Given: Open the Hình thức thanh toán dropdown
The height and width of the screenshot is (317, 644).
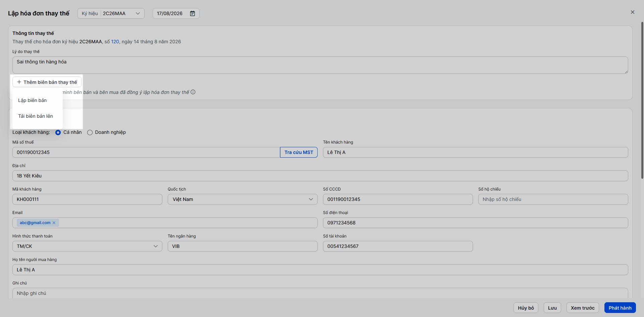Looking at the screenshot, I should pos(87,246).
